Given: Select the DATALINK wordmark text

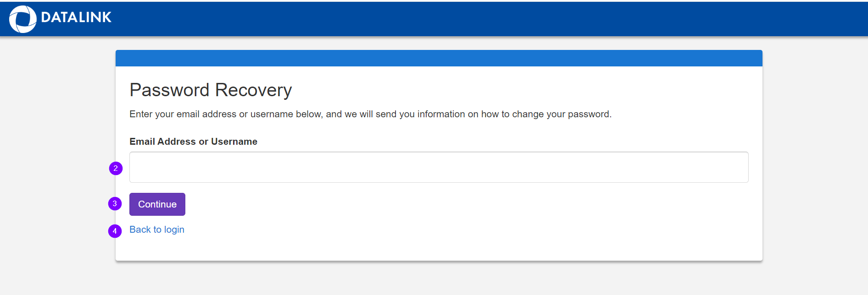Looking at the screenshot, I should coord(76,18).
